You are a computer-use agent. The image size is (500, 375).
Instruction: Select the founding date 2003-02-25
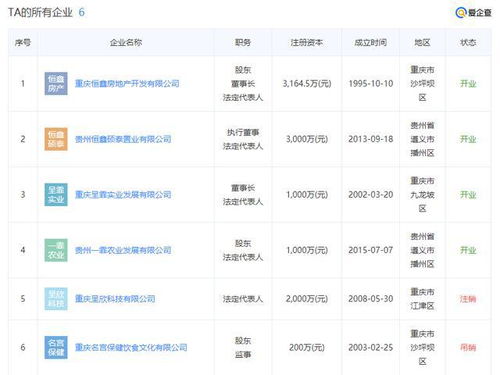[371, 347]
